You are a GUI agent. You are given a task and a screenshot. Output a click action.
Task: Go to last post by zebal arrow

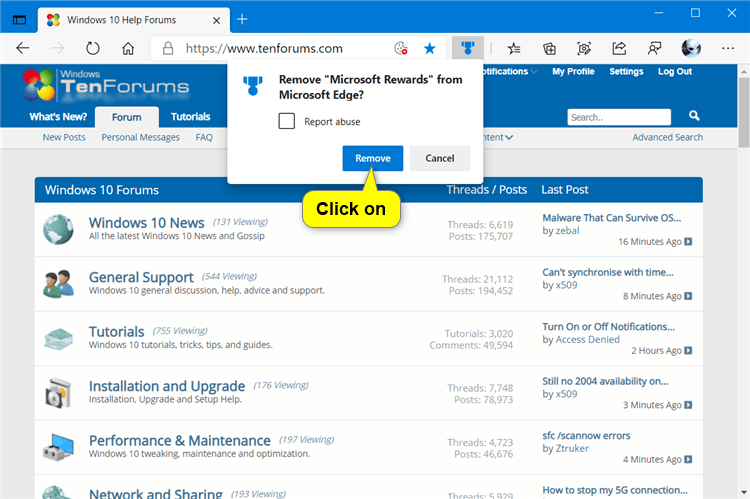688,242
